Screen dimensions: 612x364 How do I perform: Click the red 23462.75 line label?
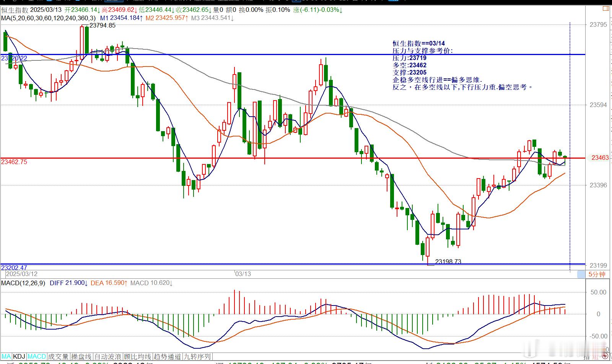14,162
